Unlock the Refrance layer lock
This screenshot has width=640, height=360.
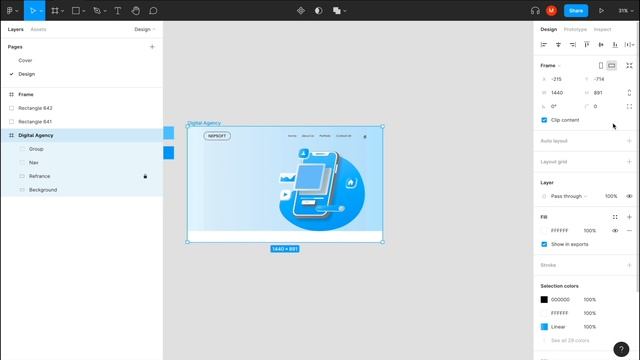(x=145, y=176)
